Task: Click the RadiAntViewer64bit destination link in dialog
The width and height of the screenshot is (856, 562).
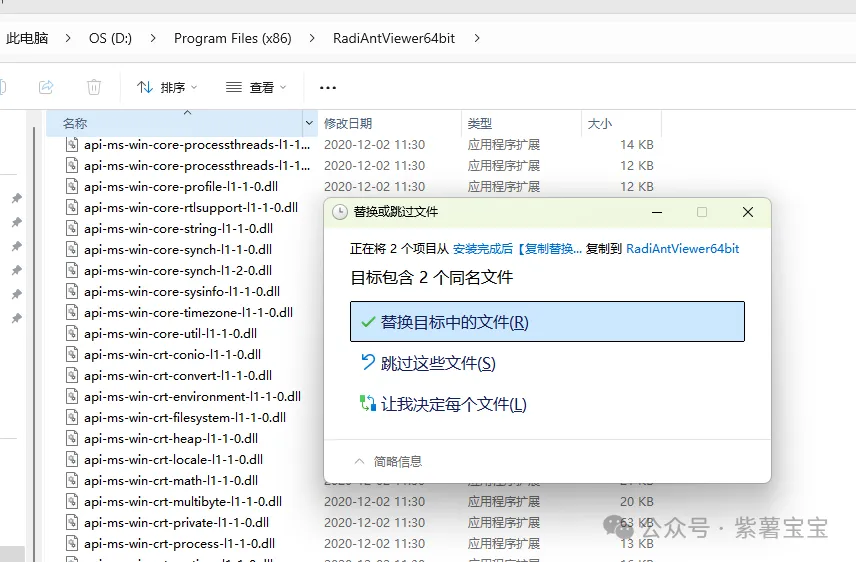Action: coord(682,248)
